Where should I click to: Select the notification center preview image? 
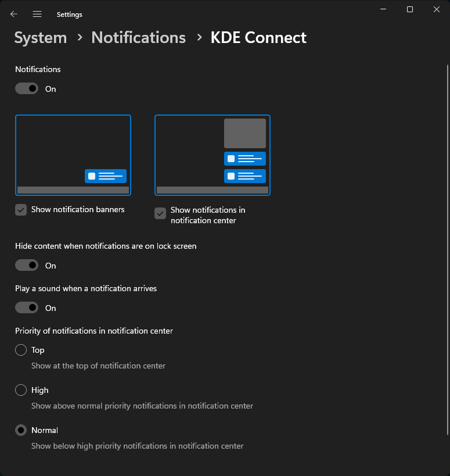pyautogui.click(x=213, y=155)
